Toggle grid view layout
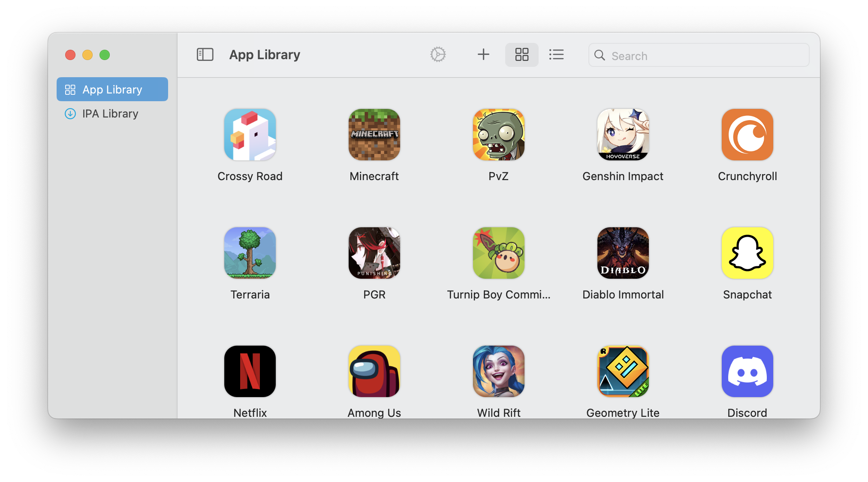Viewport: 868px width, 482px height. (x=521, y=54)
